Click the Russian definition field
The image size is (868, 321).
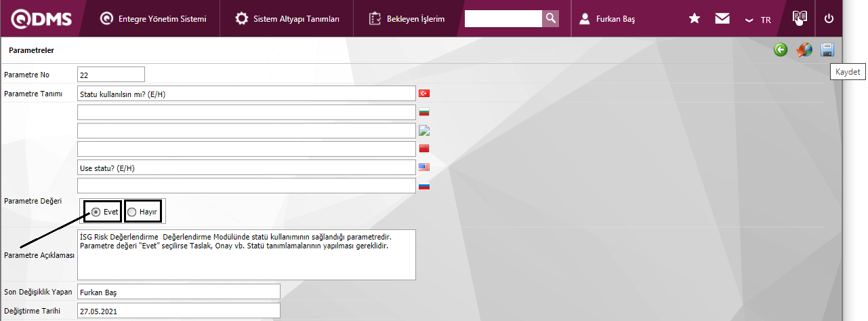(246, 185)
